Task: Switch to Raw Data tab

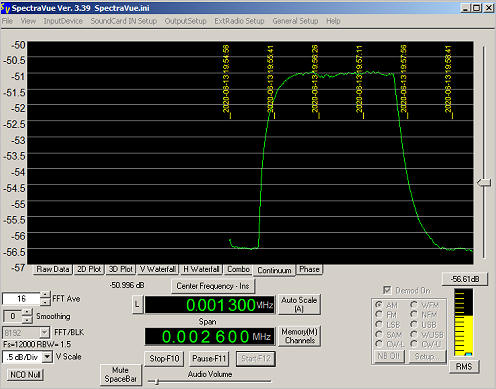Action: coord(53,269)
